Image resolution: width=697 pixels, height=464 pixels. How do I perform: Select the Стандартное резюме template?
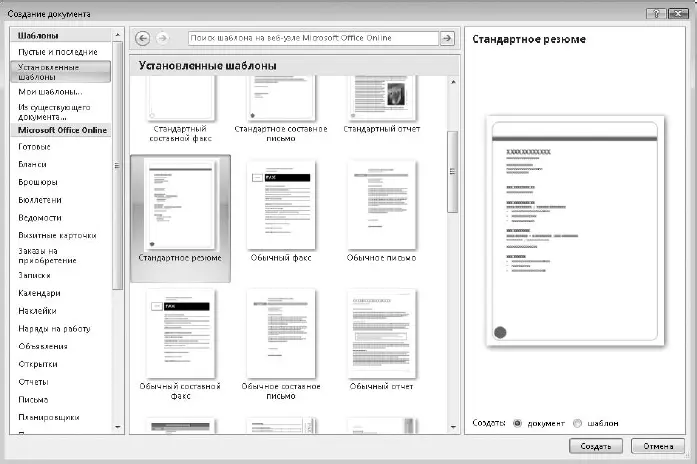180,204
